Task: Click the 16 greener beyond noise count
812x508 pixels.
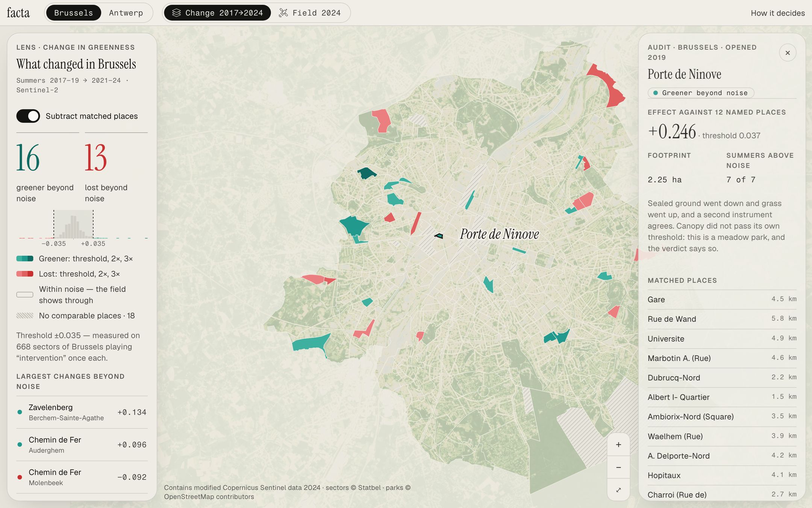Action: point(28,158)
